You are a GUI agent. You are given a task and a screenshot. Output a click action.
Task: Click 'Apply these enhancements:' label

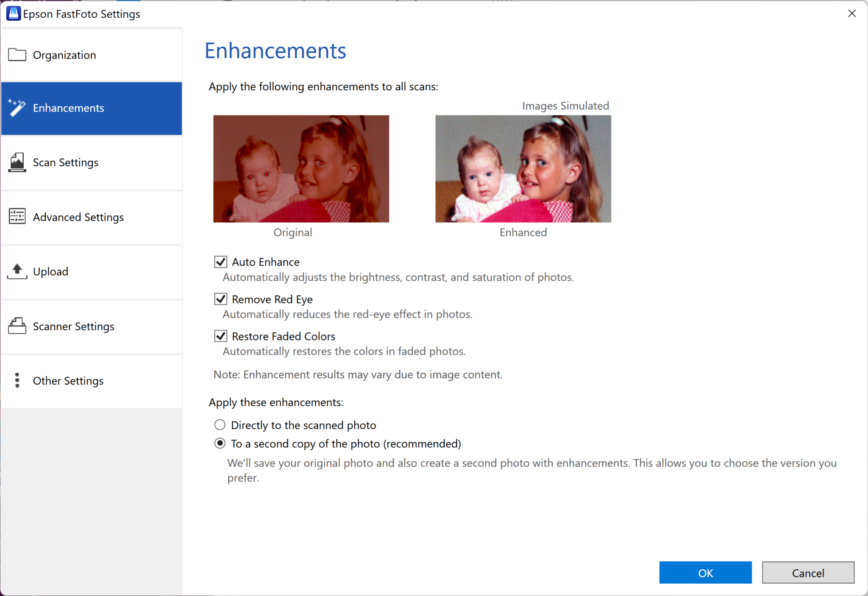276,402
